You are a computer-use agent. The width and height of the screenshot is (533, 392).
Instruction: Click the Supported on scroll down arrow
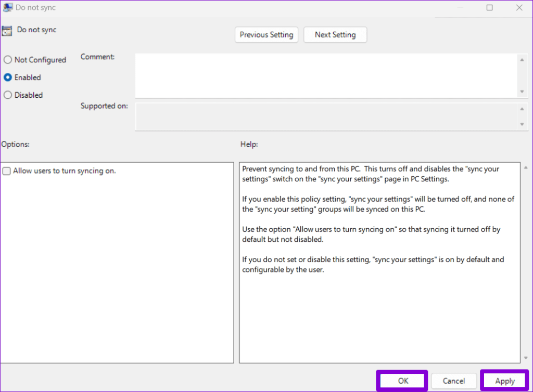pyautogui.click(x=522, y=124)
